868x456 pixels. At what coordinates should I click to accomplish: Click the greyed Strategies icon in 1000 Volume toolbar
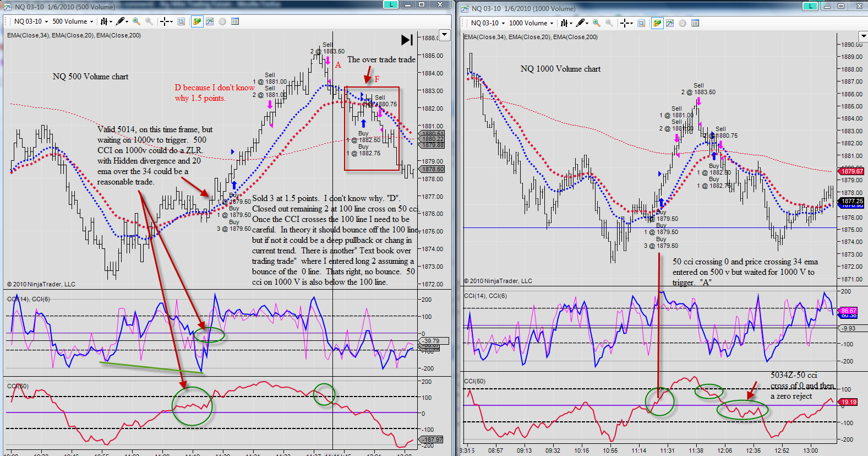tap(683, 23)
